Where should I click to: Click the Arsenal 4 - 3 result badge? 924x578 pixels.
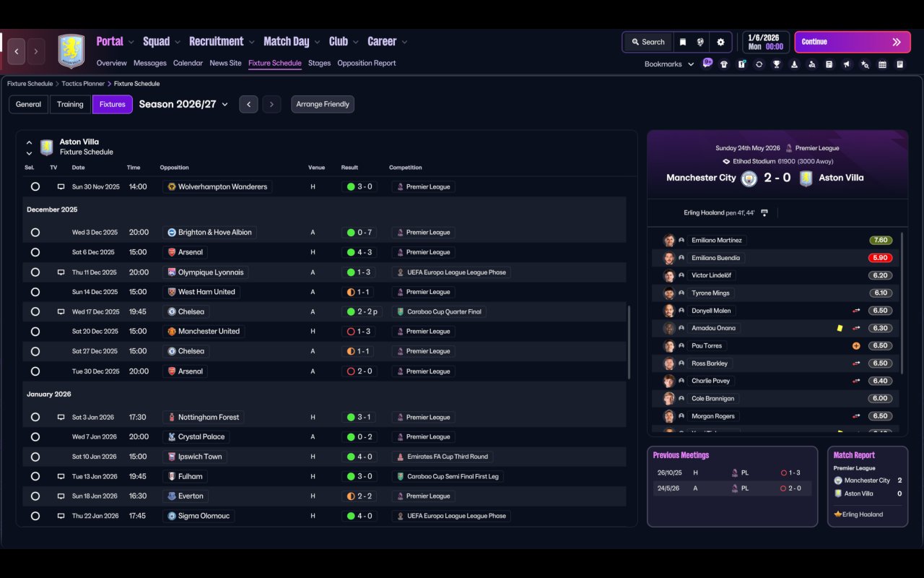pos(359,252)
